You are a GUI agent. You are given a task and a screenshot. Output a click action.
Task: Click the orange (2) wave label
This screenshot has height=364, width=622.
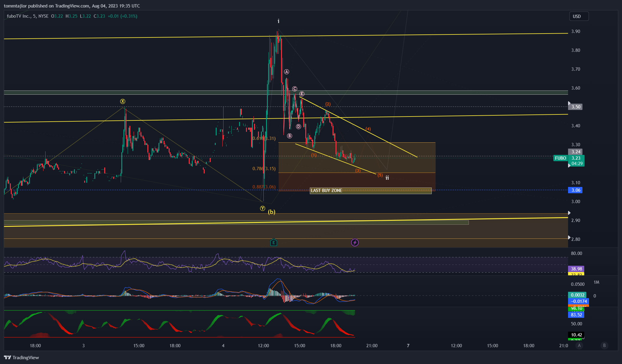(x=328, y=104)
